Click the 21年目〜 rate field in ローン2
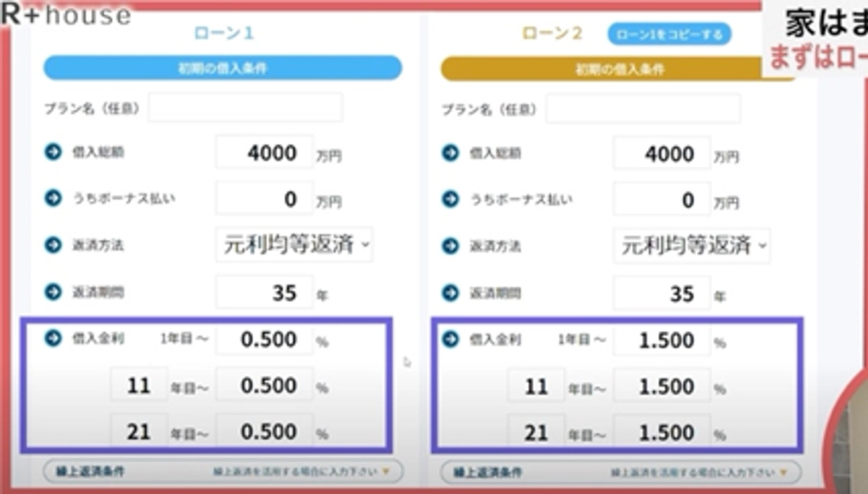 point(662,432)
